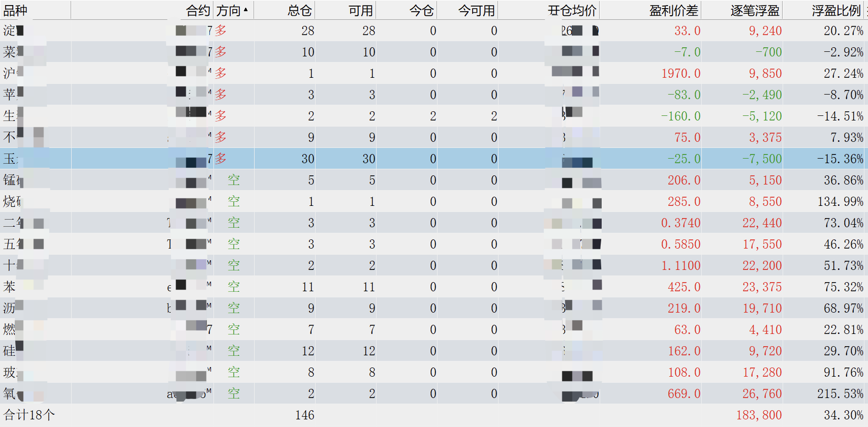Select the 1970.0 price difference cell
The height and width of the screenshot is (427, 868).
coord(680,73)
